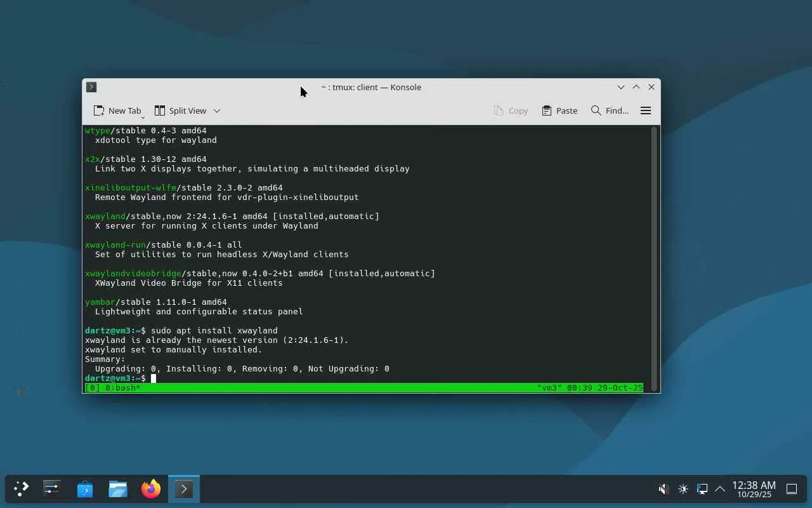Launch Firefox from the taskbar
Screen dimensions: 812x508
coord(151,489)
